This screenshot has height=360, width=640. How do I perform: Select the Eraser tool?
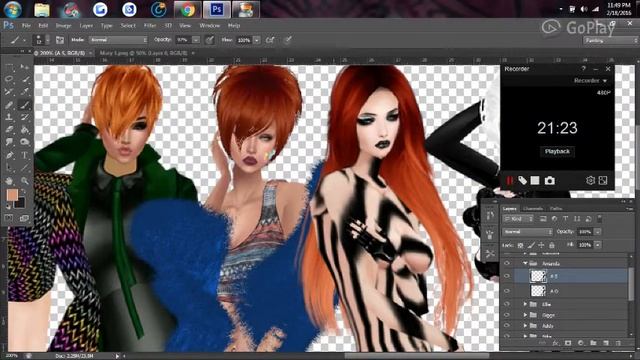pos(9,130)
